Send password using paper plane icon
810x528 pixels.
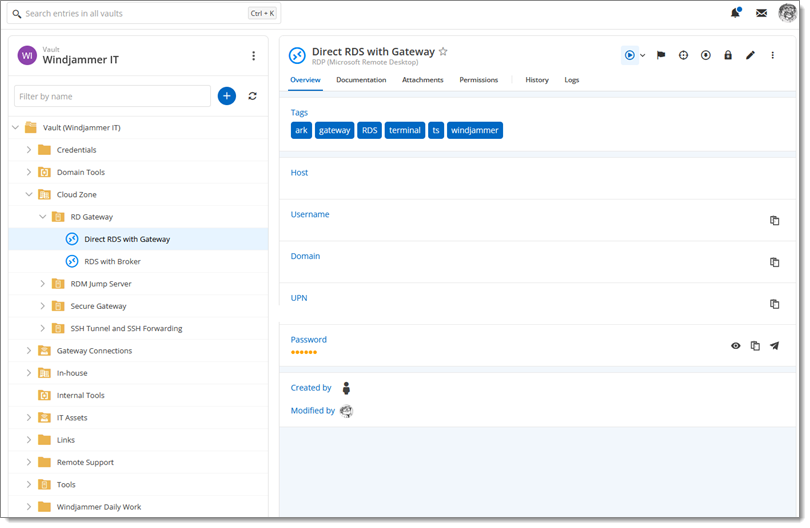point(774,346)
